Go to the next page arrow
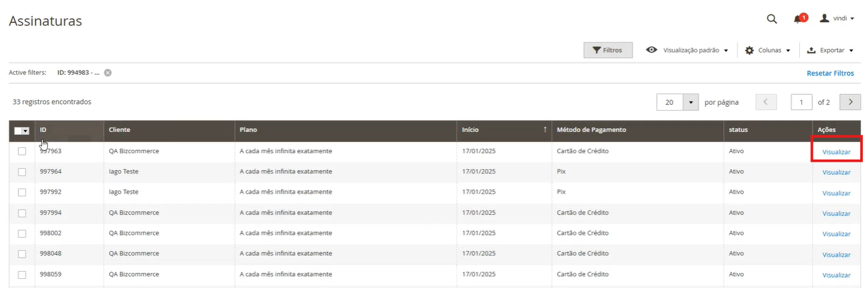The height and width of the screenshot is (288, 868). pyautogui.click(x=850, y=102)
